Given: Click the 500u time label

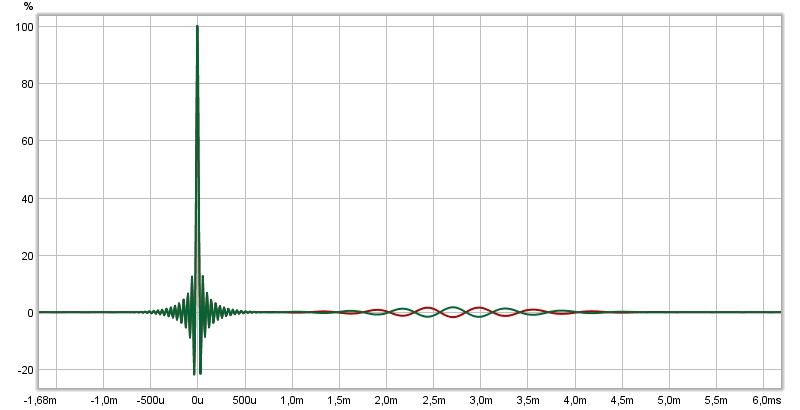Looking at the screenshot, I should pos(245,401).
